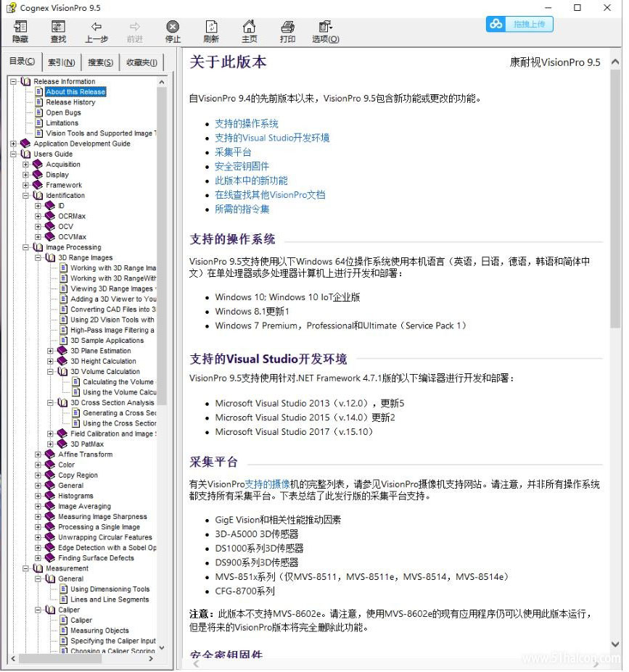
Task: Switch to the 搜索(S) search tab
Action: pyautogui.click(x=100, y=62)
